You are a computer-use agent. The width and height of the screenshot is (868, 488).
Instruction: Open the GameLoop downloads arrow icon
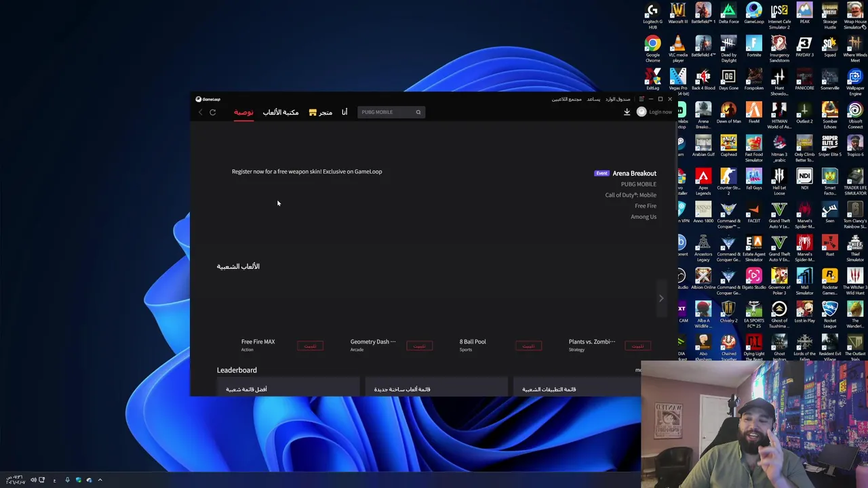tap(627, 112)
